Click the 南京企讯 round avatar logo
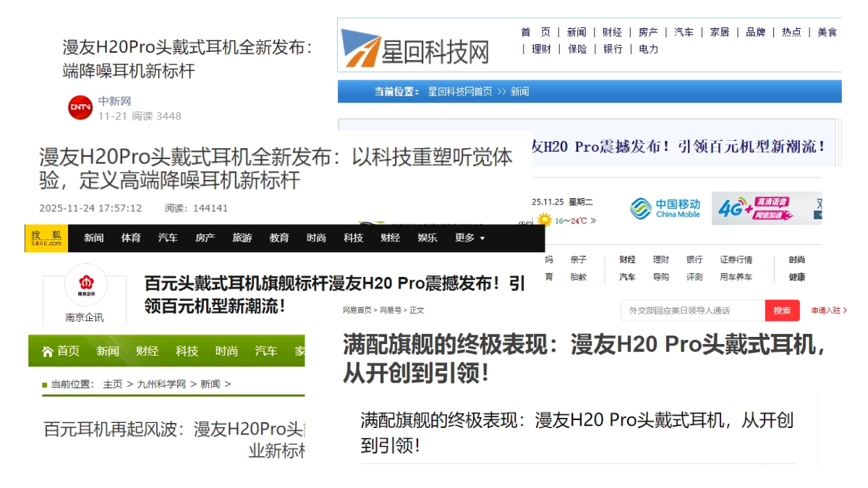Viewport: 868px width, 488px height. point(85,285)
